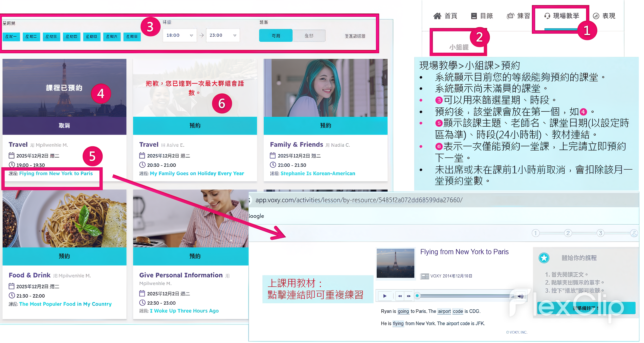Screen dimensions: 644x343
Task: Click 取消 on the booked Travel class
Action: pos(64,126)
